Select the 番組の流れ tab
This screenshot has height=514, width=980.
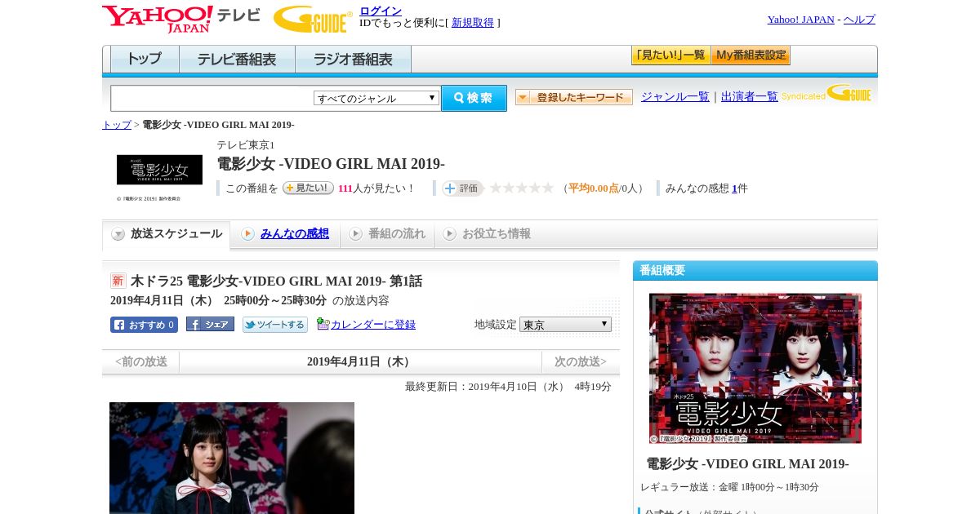387,234
